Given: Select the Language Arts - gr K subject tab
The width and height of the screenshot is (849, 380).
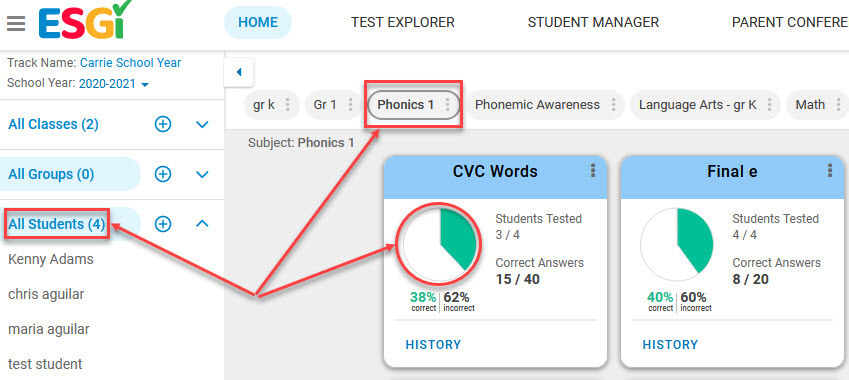Looking at the screenshot, I should (698, 105).
